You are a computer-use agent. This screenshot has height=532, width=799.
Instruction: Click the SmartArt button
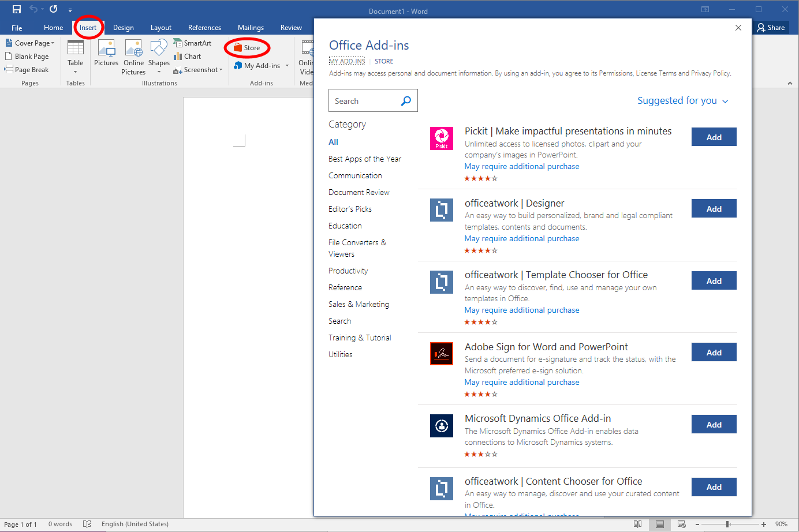pos(193,43)
